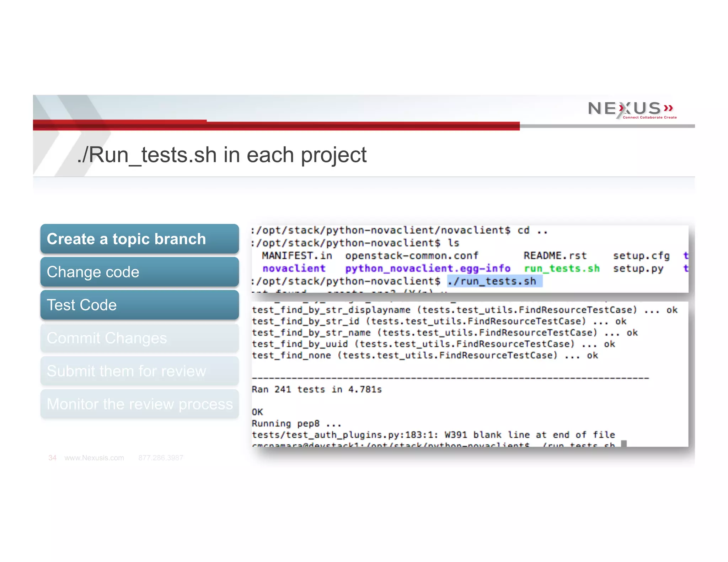The width and height of the screenshot is (728, 562).
Task: Click the highlighted './run_tests.sh' command
Action: pyautogui.click(x=494, y=281)
